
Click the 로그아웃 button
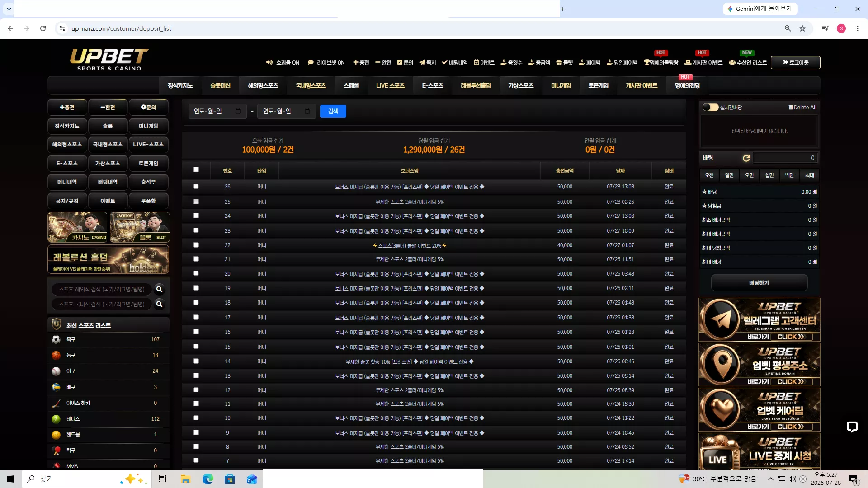click(x=796, y=62)
